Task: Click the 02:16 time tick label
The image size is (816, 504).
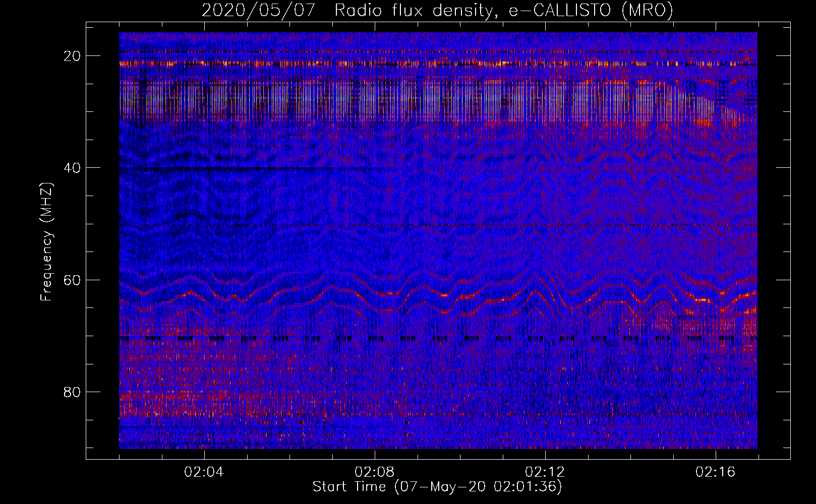Action: [715, 472]
